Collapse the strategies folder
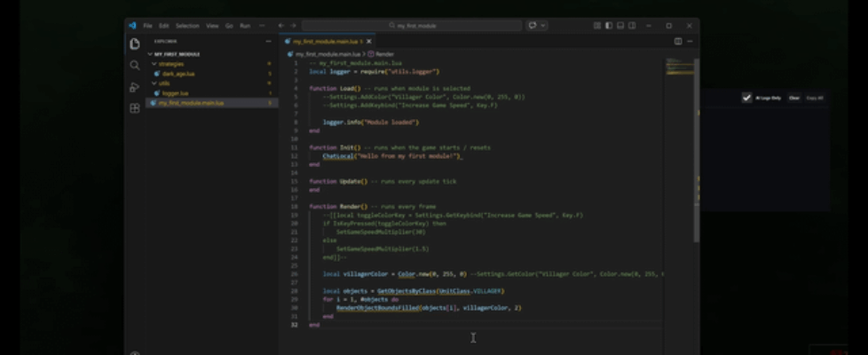The width and height of the screenshot is (868, 355). click(x=170, y=64)
